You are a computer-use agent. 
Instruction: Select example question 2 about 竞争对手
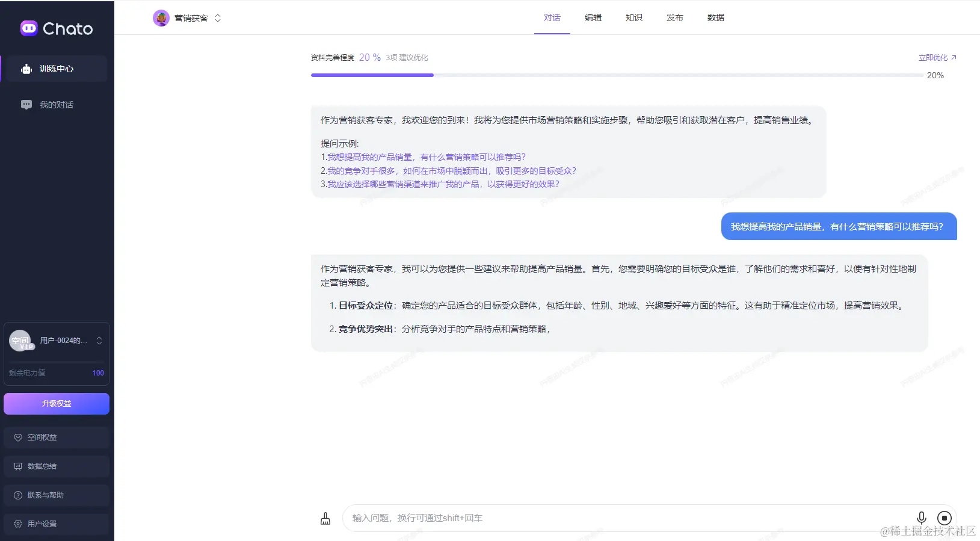(452, 171)
